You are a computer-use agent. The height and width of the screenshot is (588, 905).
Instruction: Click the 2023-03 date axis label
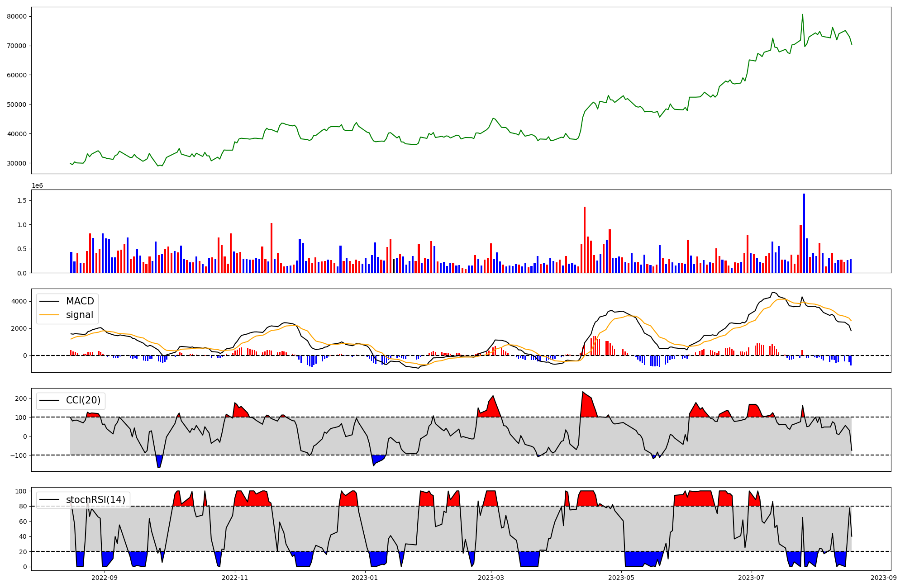[491, 578]
